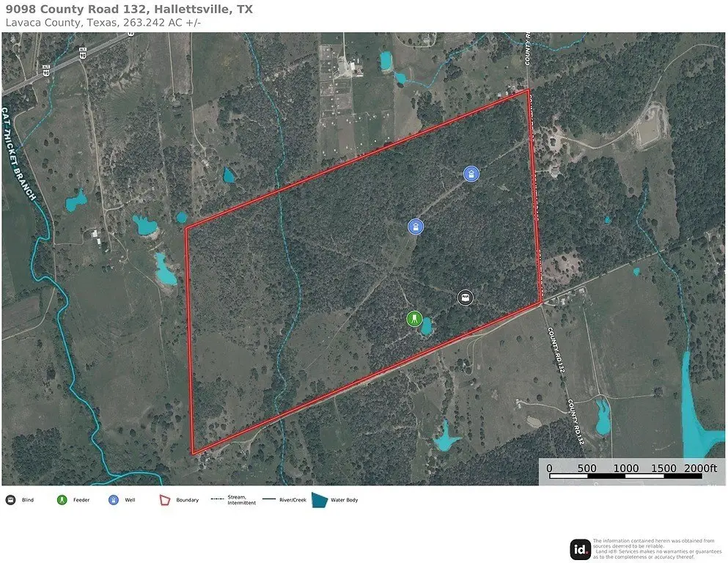728x563 pixels.
Task: Click the Water Body legend swatch
Action: click(320, 500)
